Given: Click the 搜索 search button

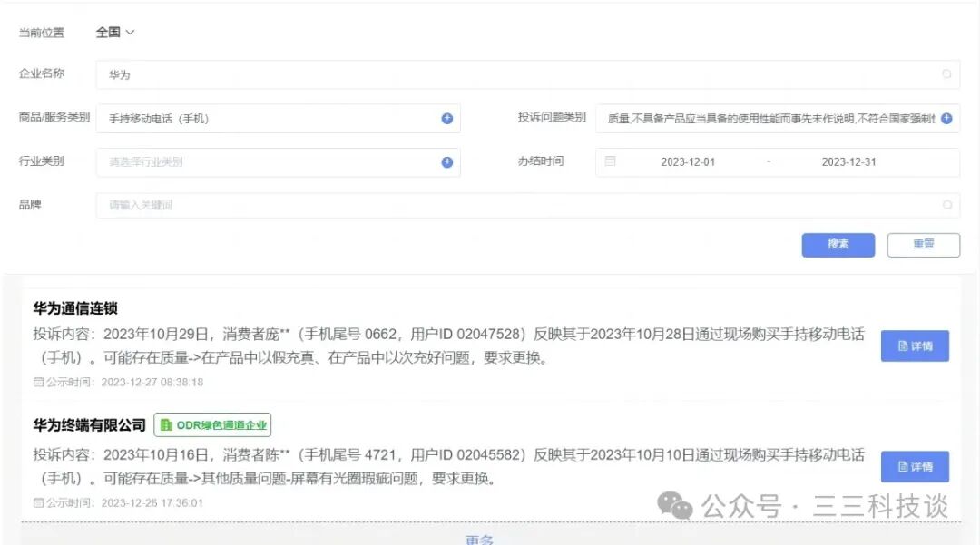Looking at the screenshot, I should [x=838, y=245].
